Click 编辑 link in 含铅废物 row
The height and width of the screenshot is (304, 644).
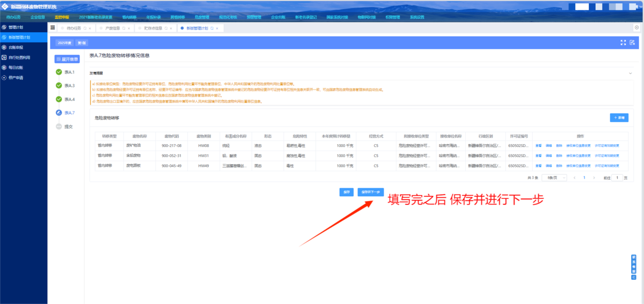tap(548, 155)
